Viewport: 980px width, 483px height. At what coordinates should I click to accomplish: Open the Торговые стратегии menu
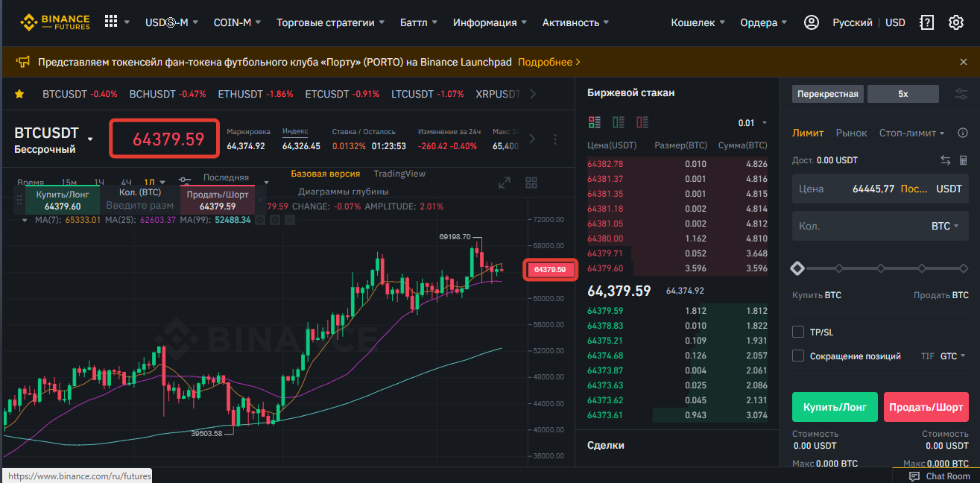click(331, 22)
